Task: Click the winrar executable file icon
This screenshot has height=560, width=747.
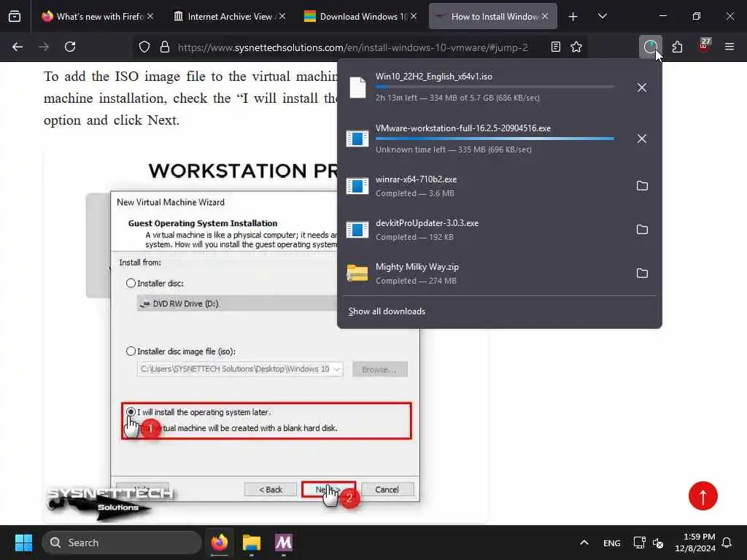Action: (357, 186)
